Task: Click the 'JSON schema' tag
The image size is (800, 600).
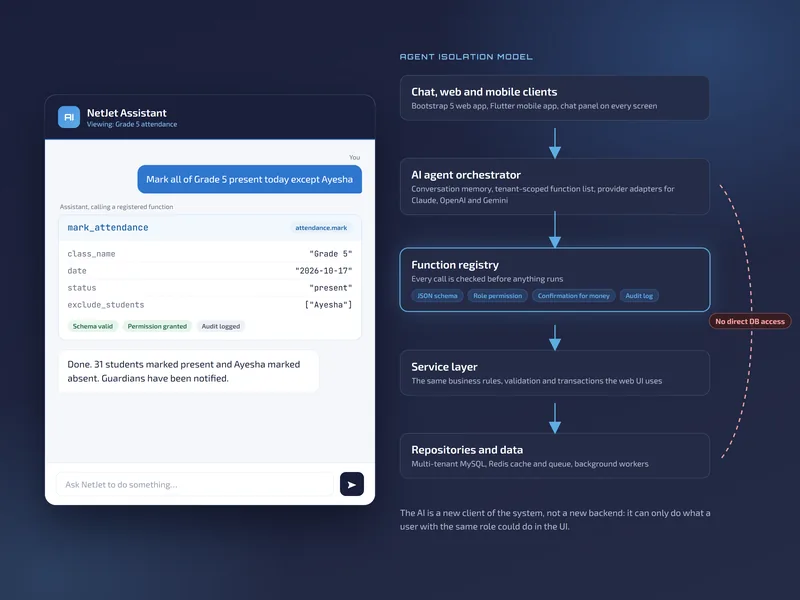Action: click(x=437, y=295)
